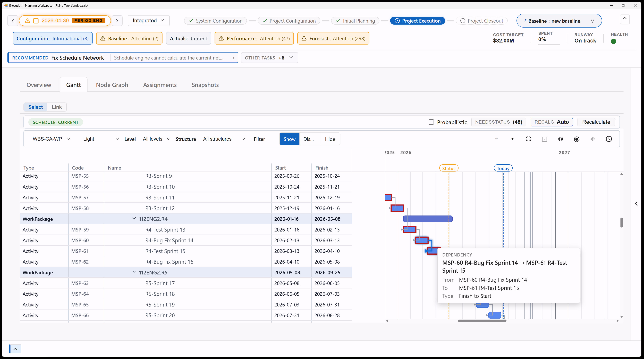Click the diamond milestone icon

pos(593,139)
